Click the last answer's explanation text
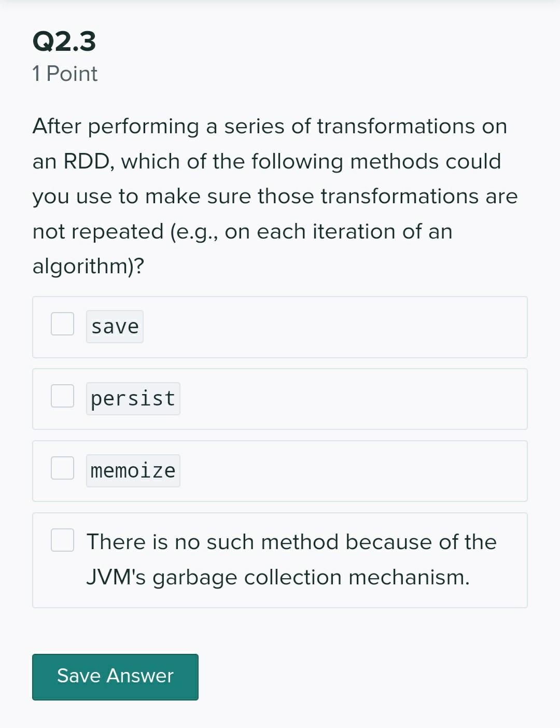The image size is (560, 728). [x=291, y=559]
